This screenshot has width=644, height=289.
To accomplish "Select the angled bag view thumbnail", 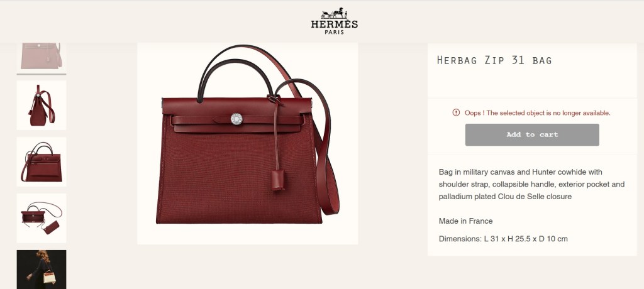I will (x=42, y=161).
